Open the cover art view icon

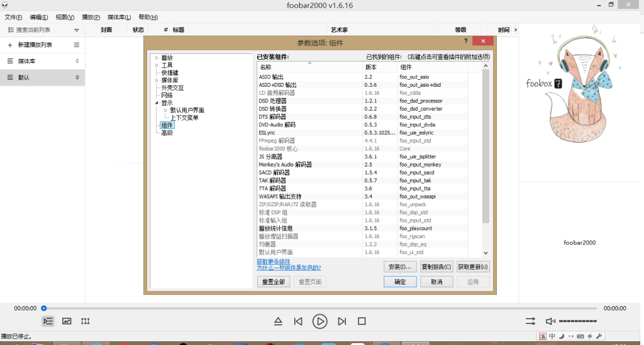[x=67, y=321]
